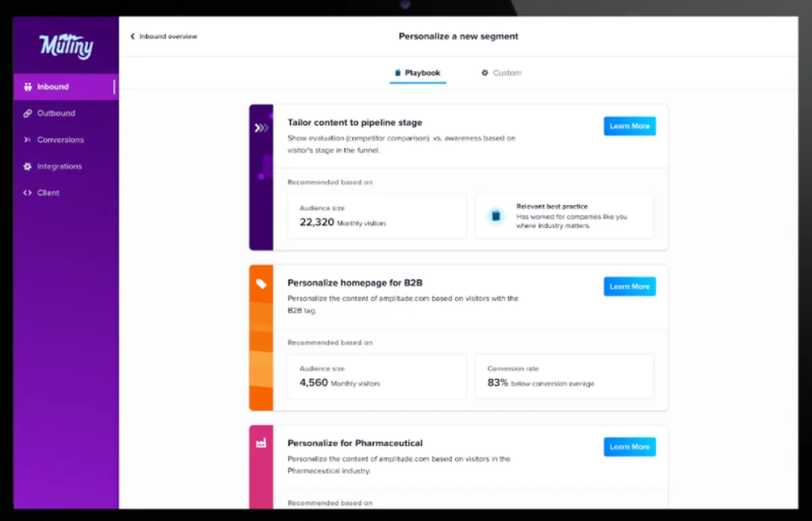The height and width of the screenshot is (521, 812).
Task: Click the Client code brackets icon
Action: pyautogui.click(x=28, y=192)
